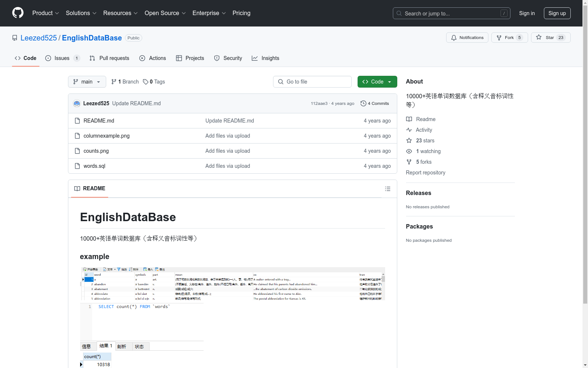The width and height of the screenshot is (588, 368).
Task: Open the Enterprise dropdown
Action: [x=209, y=13]
